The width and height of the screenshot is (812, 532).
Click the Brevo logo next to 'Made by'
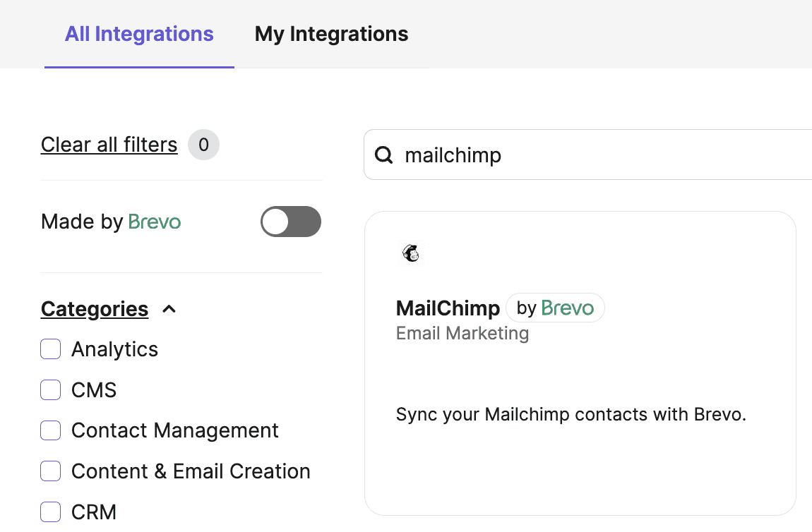click(154, 222)
